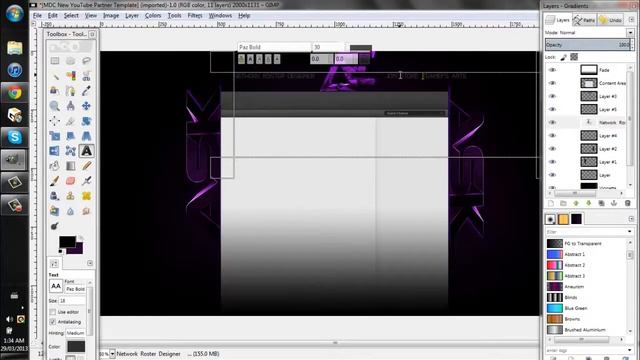Open the Toolbox configuration menu button
The width and height of the screenshot is (640, 360).
click(92, 34)
